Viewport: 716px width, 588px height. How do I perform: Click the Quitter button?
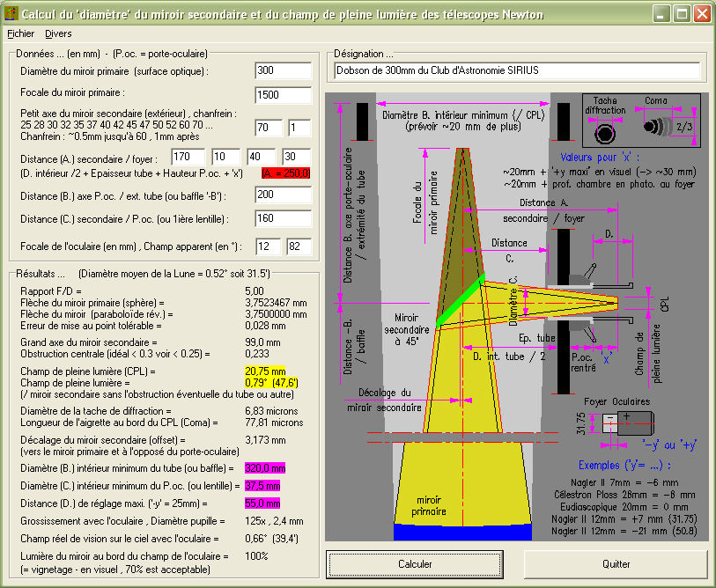pyautogui.click(x=616, y=564)
